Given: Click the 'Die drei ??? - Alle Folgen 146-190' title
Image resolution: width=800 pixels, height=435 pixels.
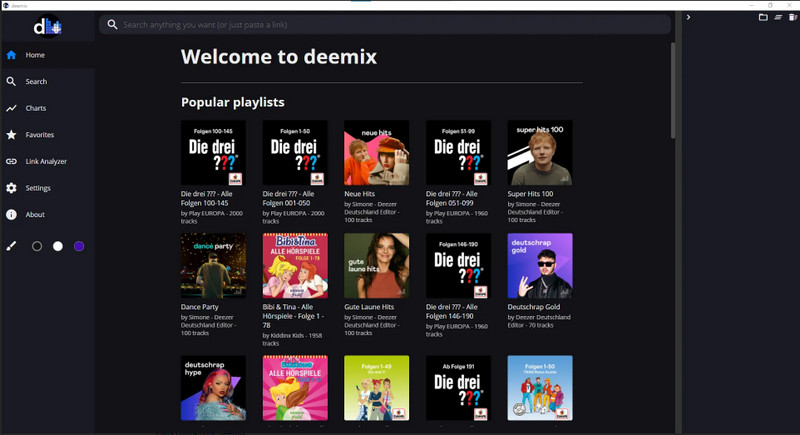Looking at the screenshot, I should (x=452, y=312).
